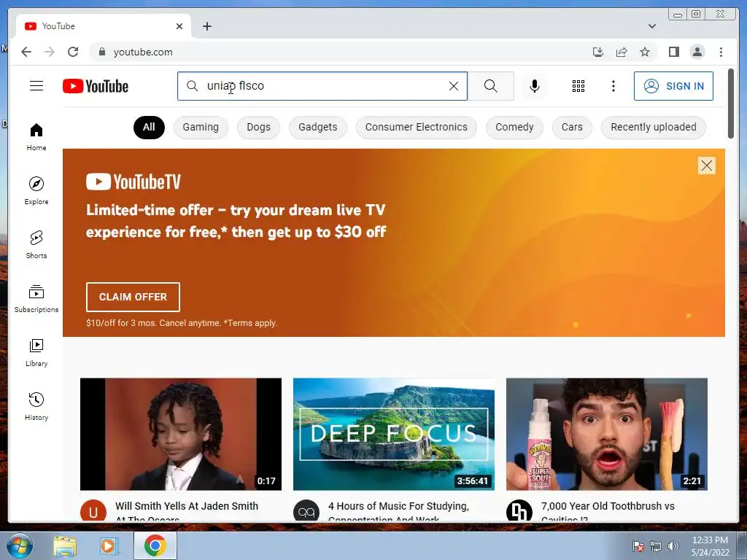Click the YouTubeTV banner logo

(133, 182)
